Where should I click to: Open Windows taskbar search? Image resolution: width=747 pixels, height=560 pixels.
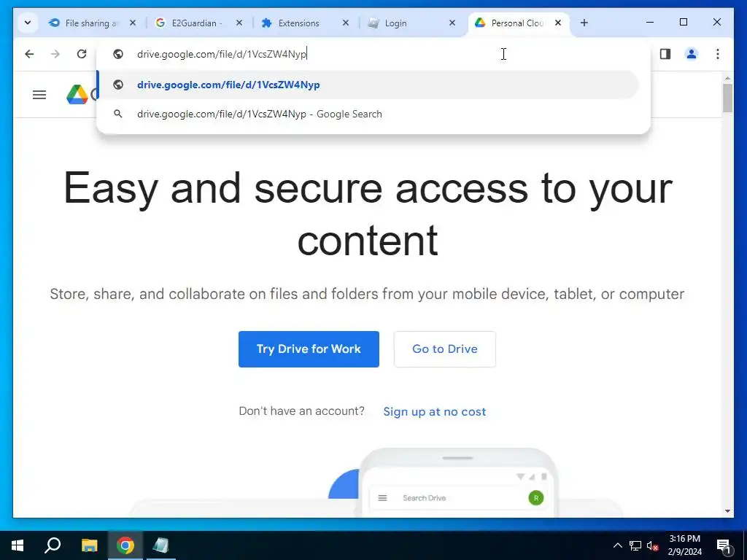click(x=53, y=545)
